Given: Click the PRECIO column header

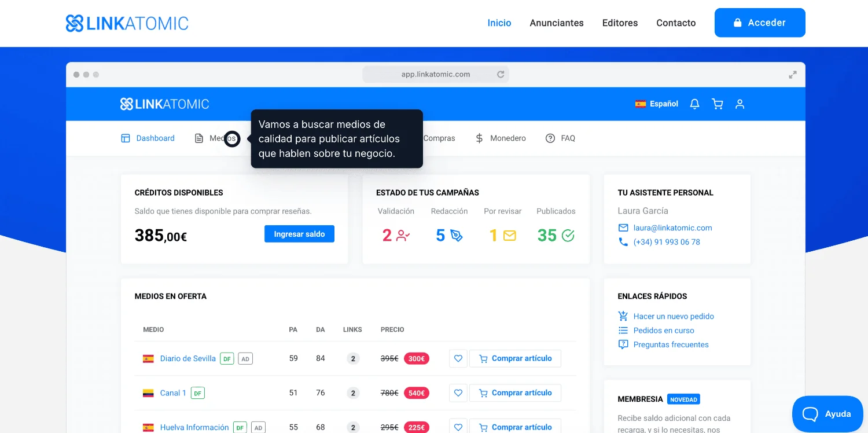Looking at the screenshot, I should click(x=392, y=329).
